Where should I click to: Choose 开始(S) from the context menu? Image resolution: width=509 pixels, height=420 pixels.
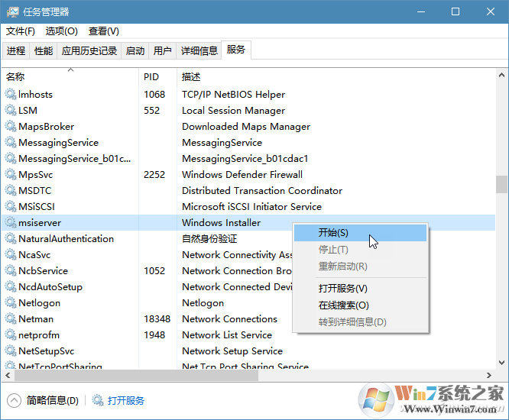(x=333, y=233)
